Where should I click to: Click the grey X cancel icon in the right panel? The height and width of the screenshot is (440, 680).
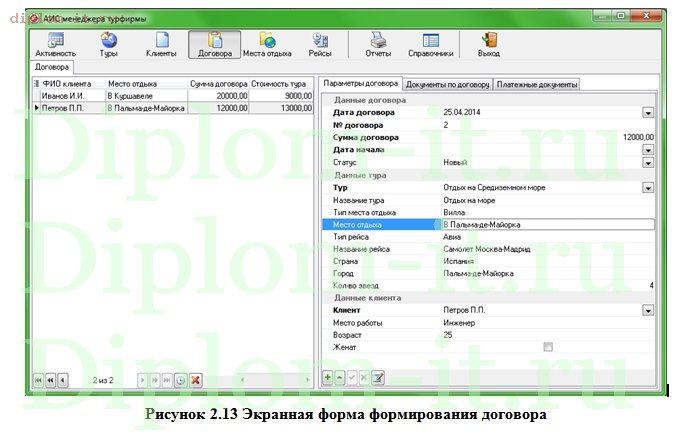[364, 378]
